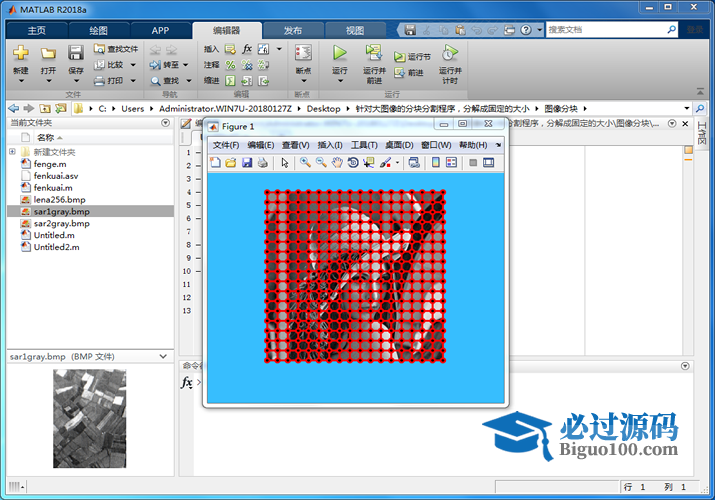Viewport: 715px width, 500px height.
Task: Switch to the View (视图) tab
Action: pyautogui.click(x=355, y=31)
